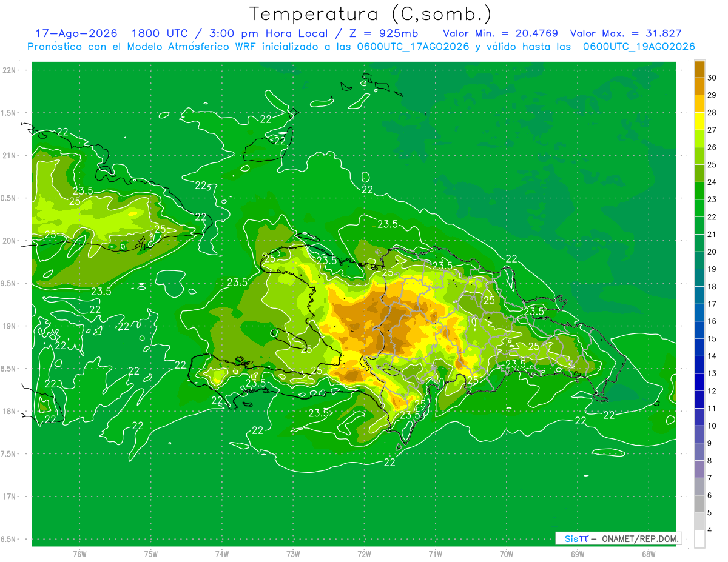Select the navy legend swatch between 12 and 13
Screen dimensions: 728x562
pos(699,382)
